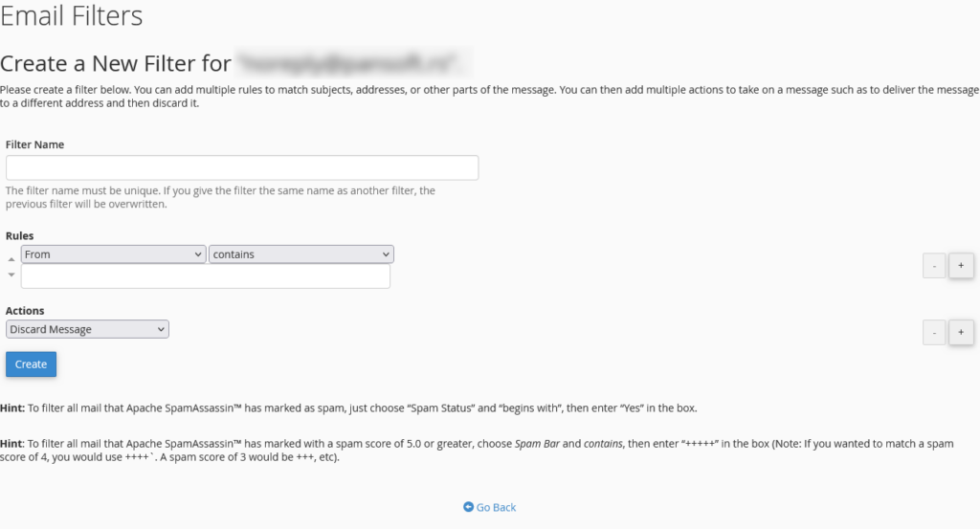Open the "Discard Message" action dropdown
Viewport: 980px width, 529px height.
point(87,329)
